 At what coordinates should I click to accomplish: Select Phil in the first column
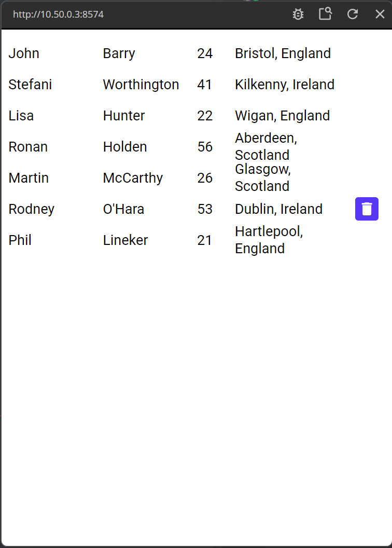(x=20, y=240)
